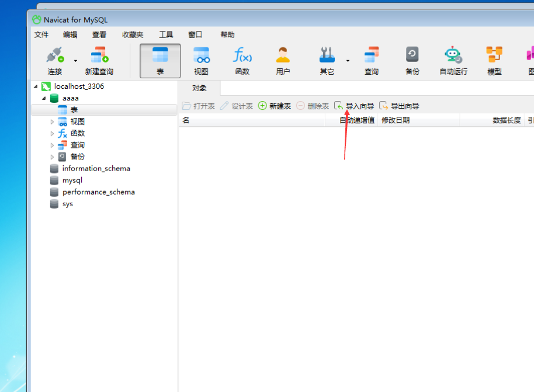Sort by the 数据长度 column header
The height and width of the screenshot is (392, 534).
tap(492, 120)
